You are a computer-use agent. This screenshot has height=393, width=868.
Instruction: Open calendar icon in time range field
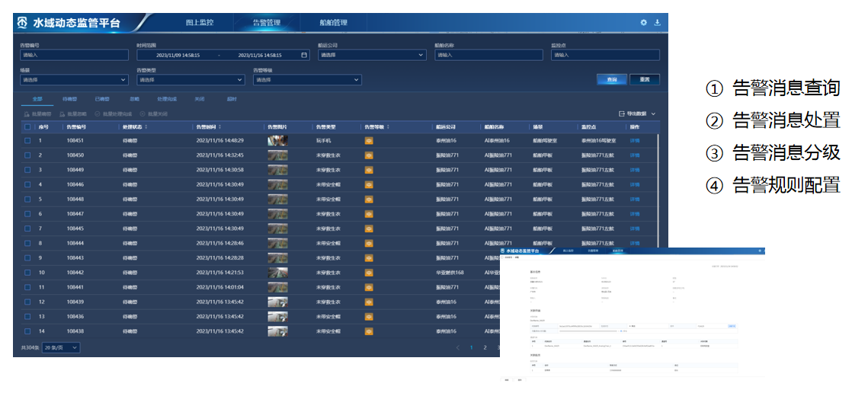[x=304, y=55]
